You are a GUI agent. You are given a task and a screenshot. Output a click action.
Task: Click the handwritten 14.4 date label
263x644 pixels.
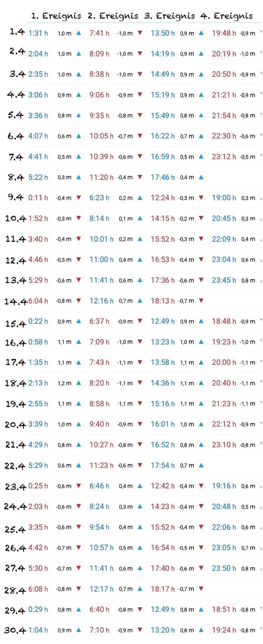click(15, 301)
